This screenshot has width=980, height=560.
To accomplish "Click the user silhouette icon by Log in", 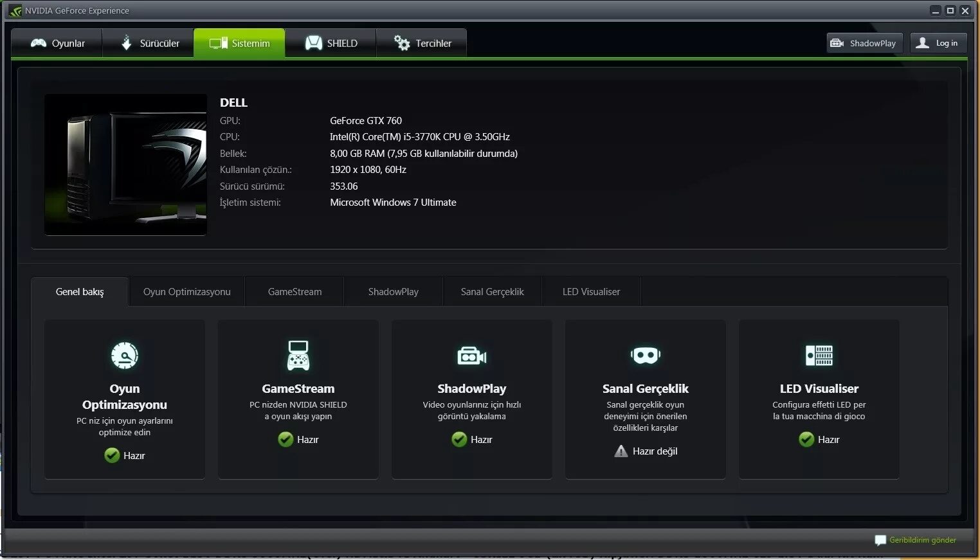I will [x=922, y=43].
